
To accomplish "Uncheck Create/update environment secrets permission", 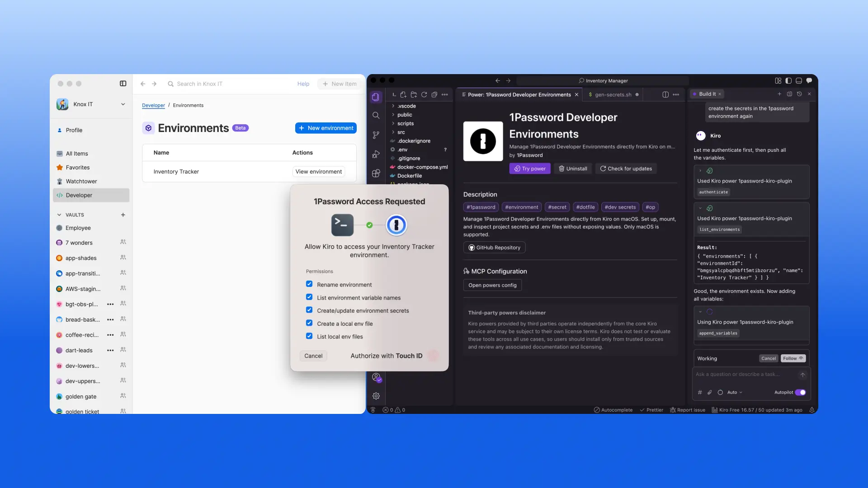I will [309, 310].
